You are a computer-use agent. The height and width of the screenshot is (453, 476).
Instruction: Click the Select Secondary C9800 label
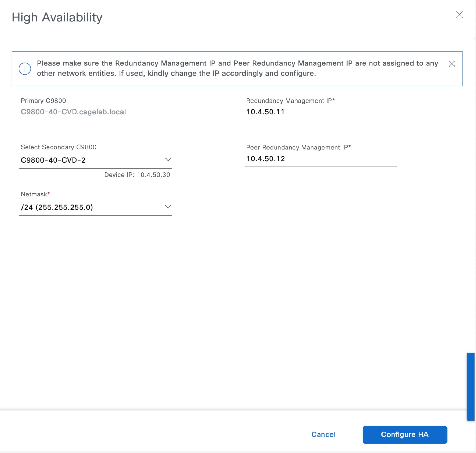tap(59, 147)
